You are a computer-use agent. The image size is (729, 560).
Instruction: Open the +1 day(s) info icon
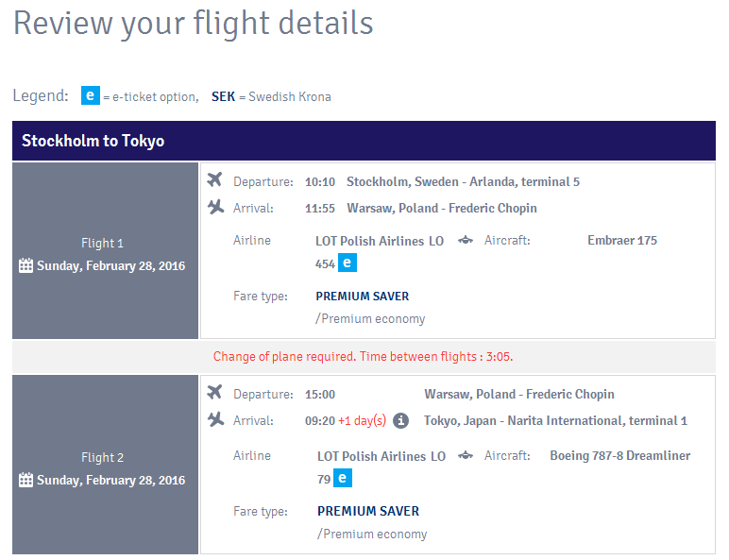[x=400, y=420]
